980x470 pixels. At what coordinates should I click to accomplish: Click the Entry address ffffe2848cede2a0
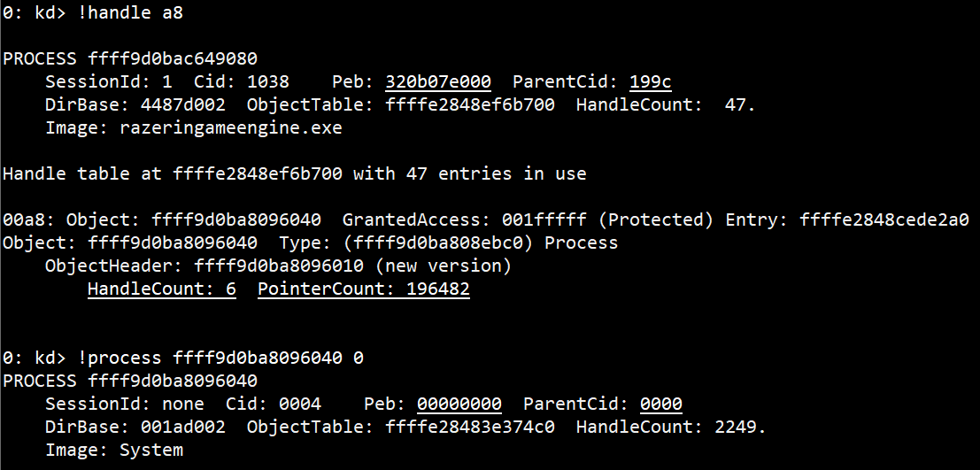884,220
